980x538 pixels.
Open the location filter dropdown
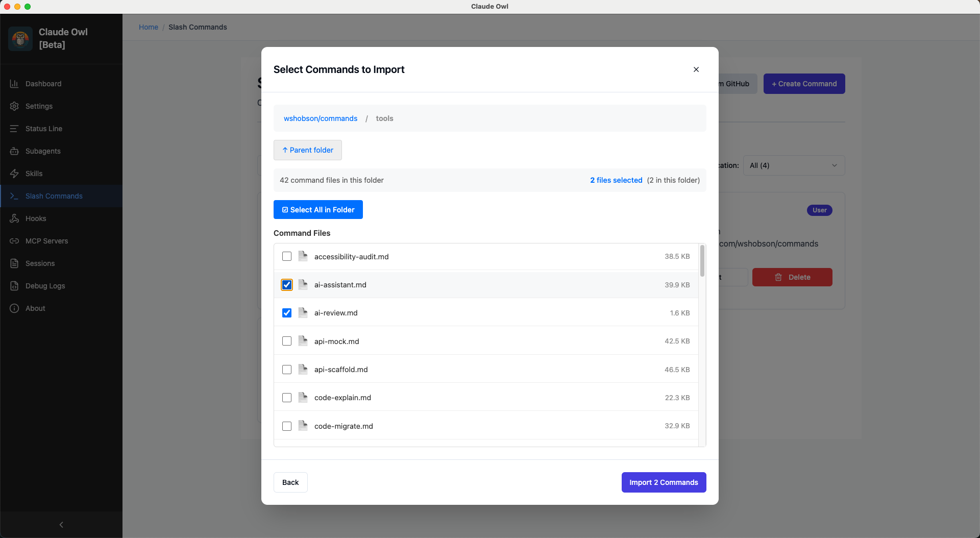(x=793, y=165)
